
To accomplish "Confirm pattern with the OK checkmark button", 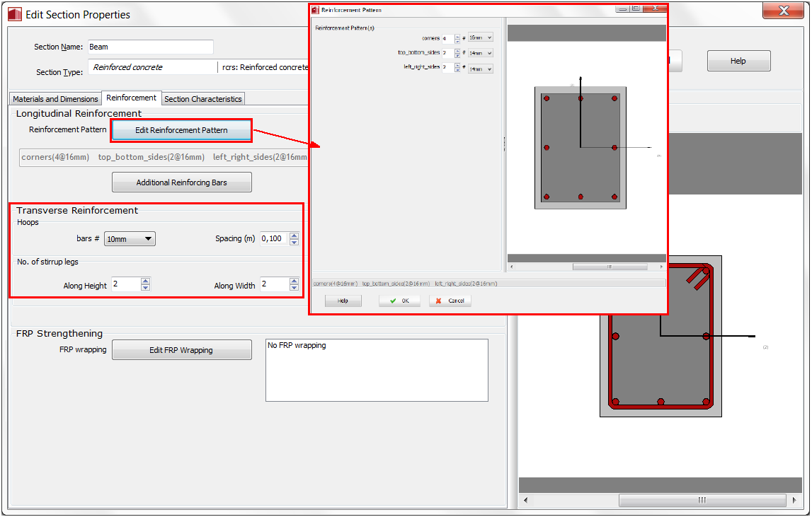I will (x=399, y=301).
